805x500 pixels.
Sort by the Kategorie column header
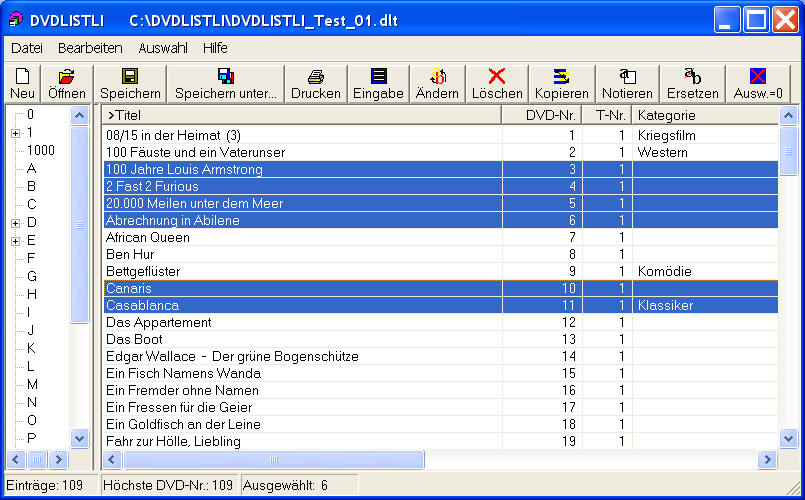tap(704, 115)
